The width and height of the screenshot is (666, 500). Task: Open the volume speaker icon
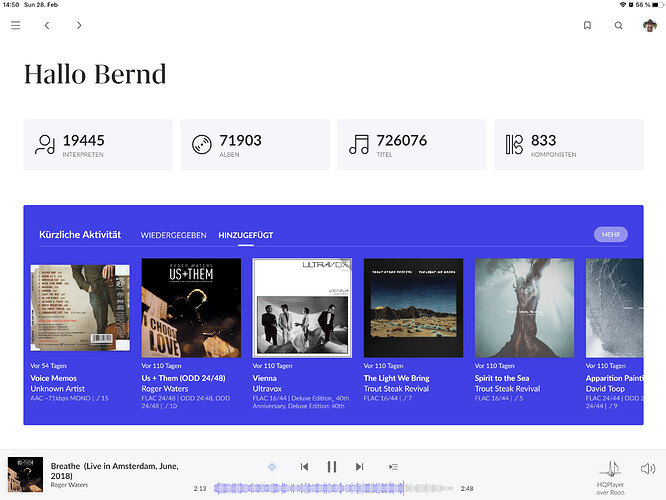pyautogui.click(x=648, y=469)
